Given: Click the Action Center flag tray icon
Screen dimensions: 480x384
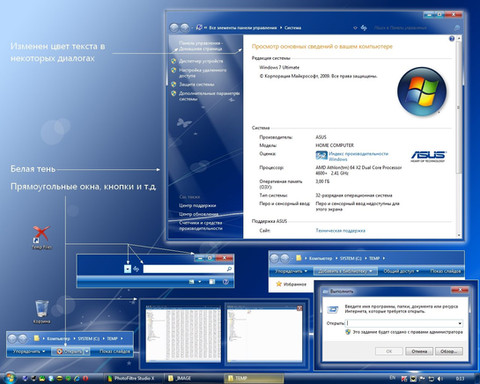Looking at the screenshot, I should (x=422, y=378).
